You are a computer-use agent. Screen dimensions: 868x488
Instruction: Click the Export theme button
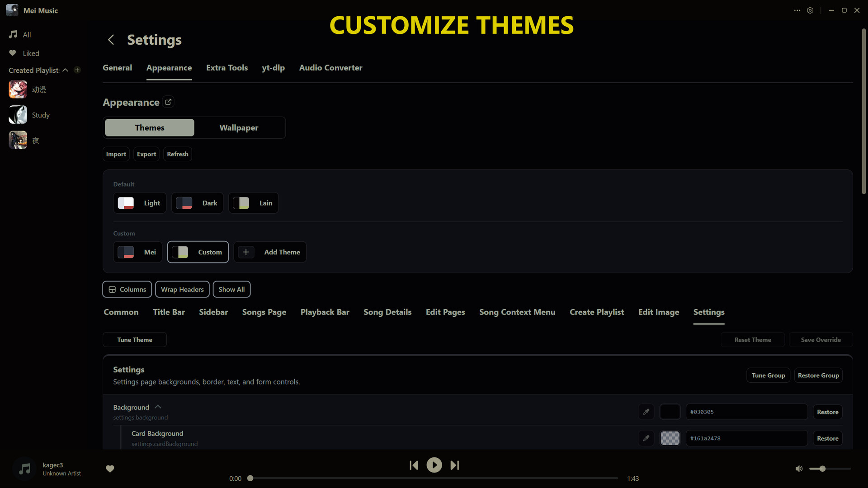point(146,154)
